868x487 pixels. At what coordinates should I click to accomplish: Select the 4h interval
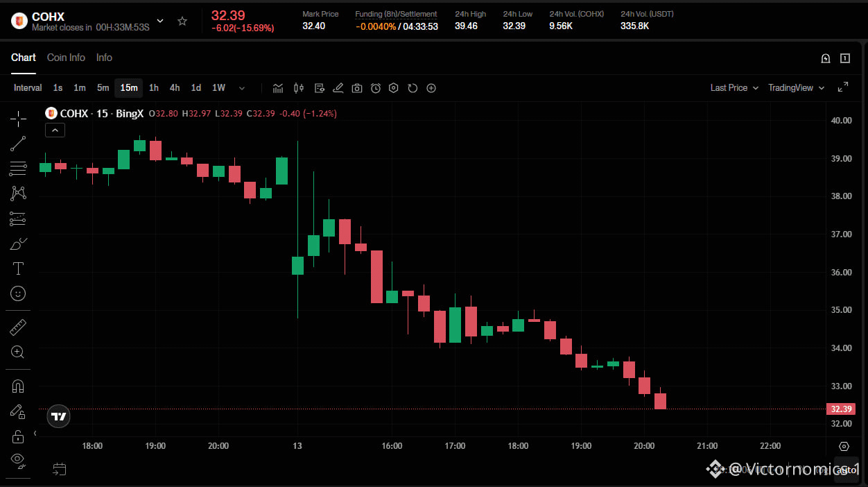click(x=175, y=88)
